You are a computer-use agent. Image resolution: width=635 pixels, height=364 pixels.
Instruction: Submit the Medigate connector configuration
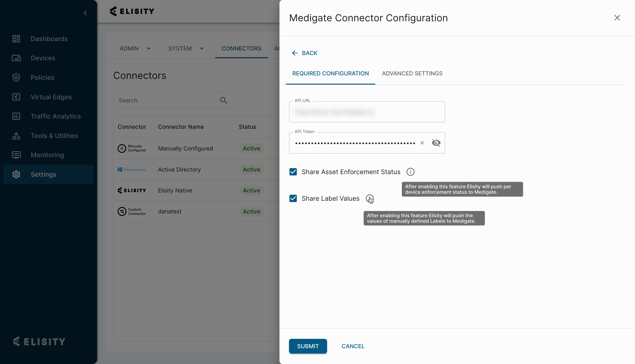pyautogui.click(x=308, y=346)
